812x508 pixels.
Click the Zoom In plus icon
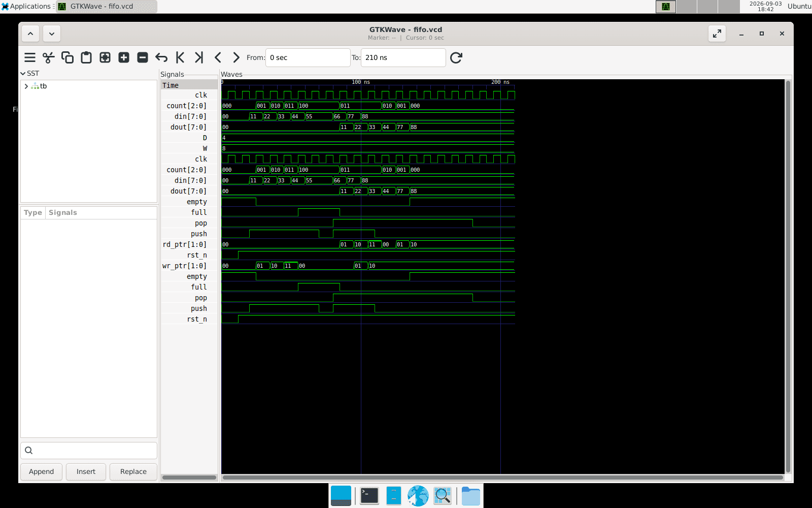pyautogui.click(x=124, y=57)
